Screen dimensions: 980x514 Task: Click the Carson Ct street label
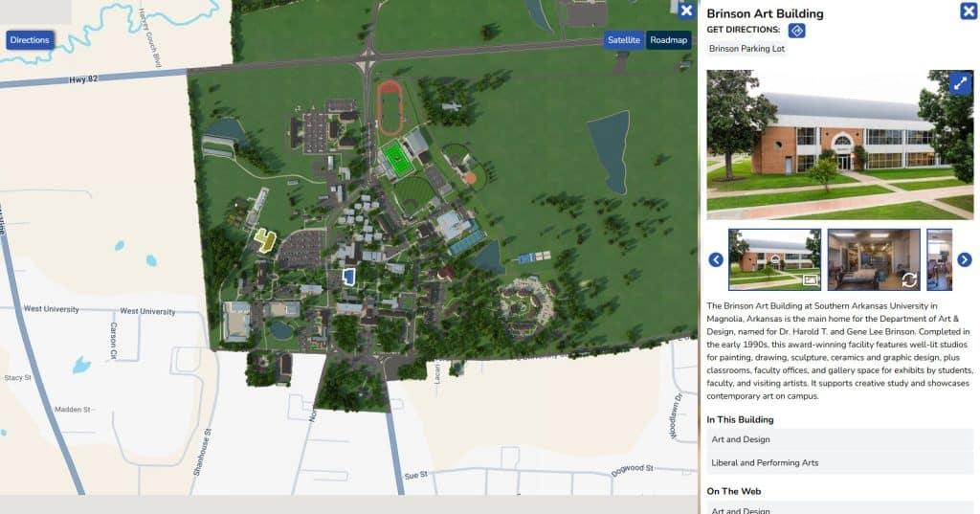114,341
